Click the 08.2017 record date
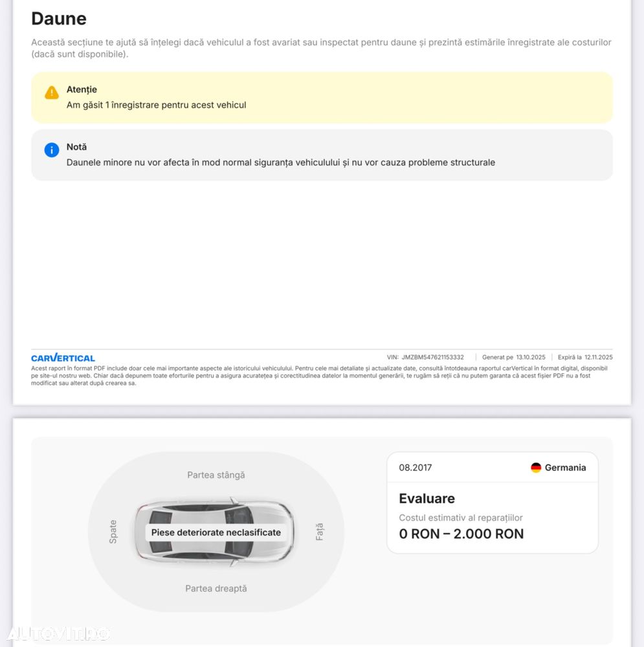Viewport: 644px width, 647px height. click(416, 468)
